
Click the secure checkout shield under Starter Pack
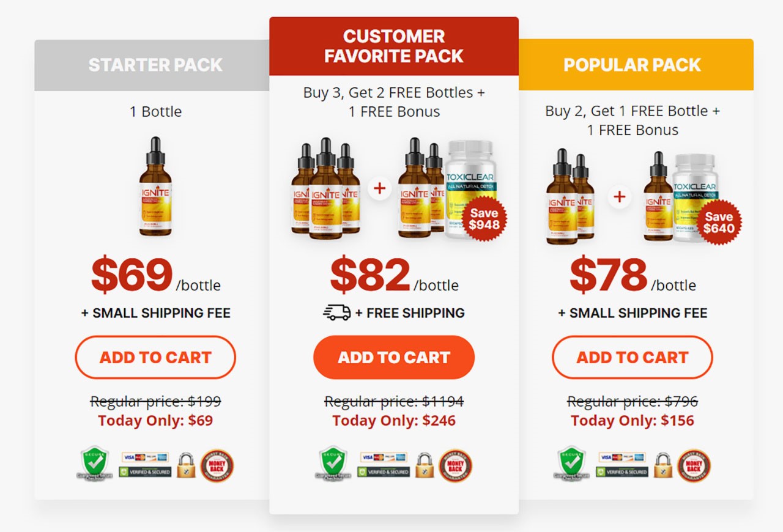tap(95, 465)
